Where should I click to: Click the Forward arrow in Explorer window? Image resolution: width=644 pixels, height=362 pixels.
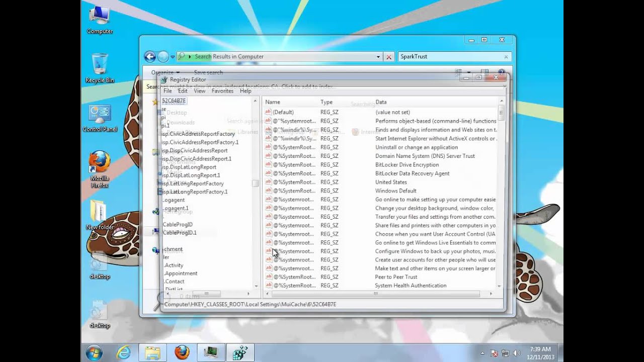[x=163, y=57]
